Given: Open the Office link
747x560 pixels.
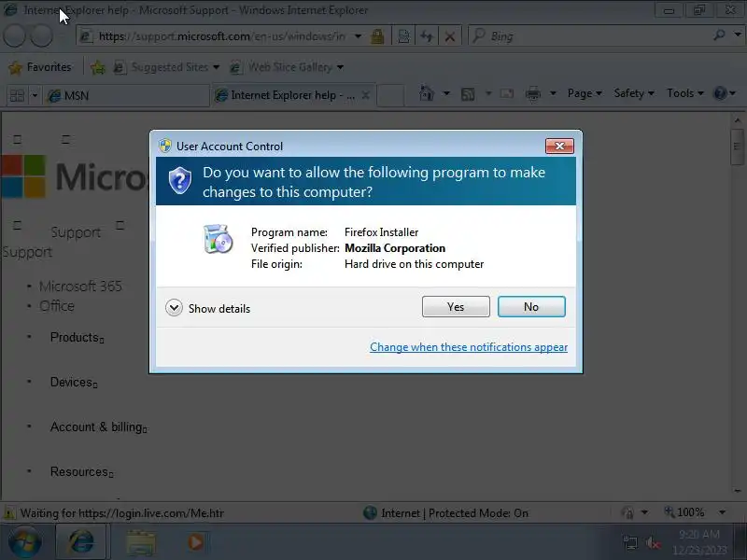Looking at the screenshot, I should point(57,306).
